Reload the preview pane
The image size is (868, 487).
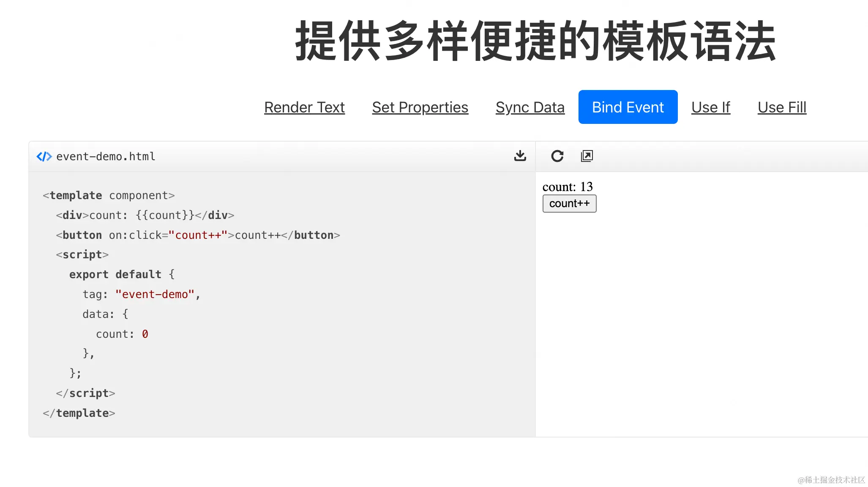pos(557,156)
